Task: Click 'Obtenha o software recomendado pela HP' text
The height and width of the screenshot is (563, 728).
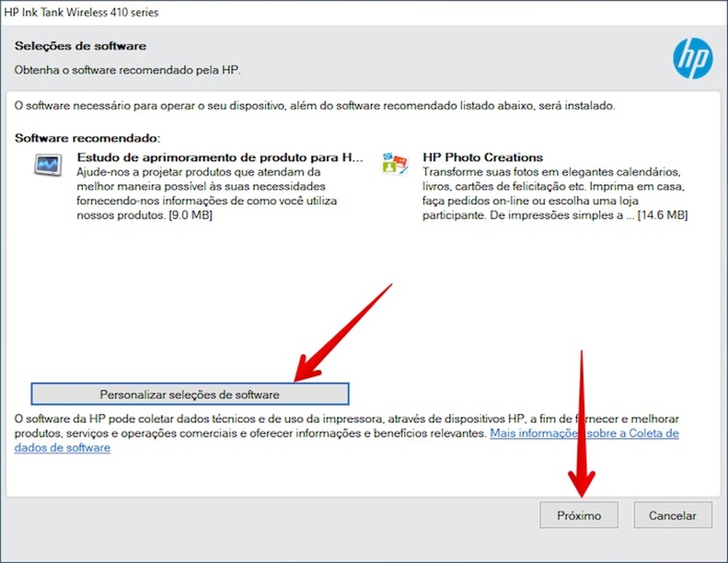Action: 127,70
